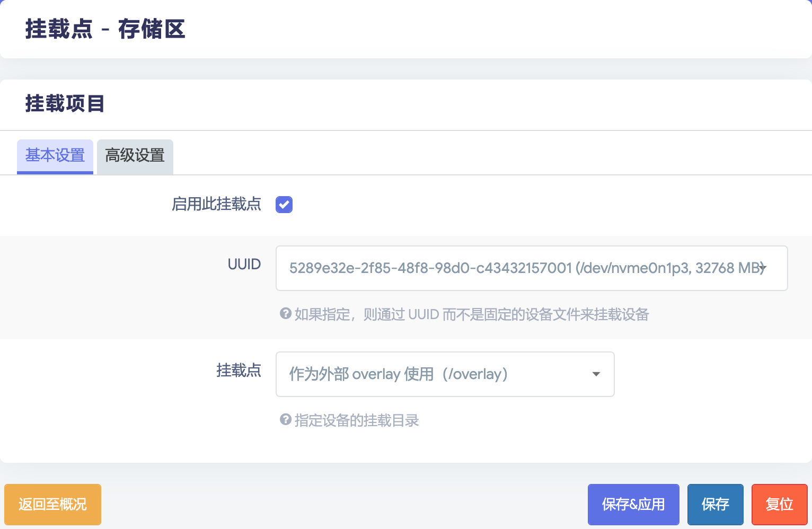This screenshot has height=529, width=812.
Task: Select the 基本设置 tab
Action: point(55,156)
